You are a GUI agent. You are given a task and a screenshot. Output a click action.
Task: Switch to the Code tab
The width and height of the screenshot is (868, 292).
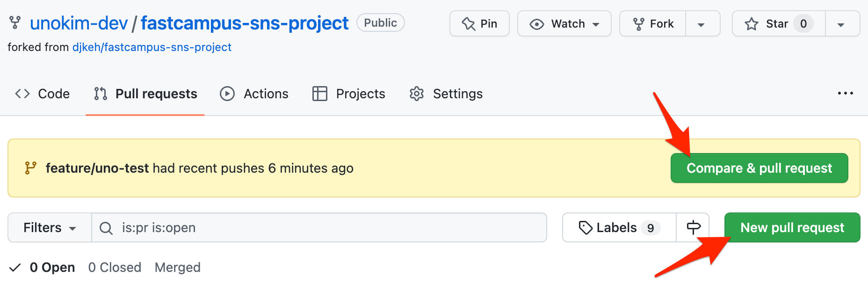click(x=43, y=94)
